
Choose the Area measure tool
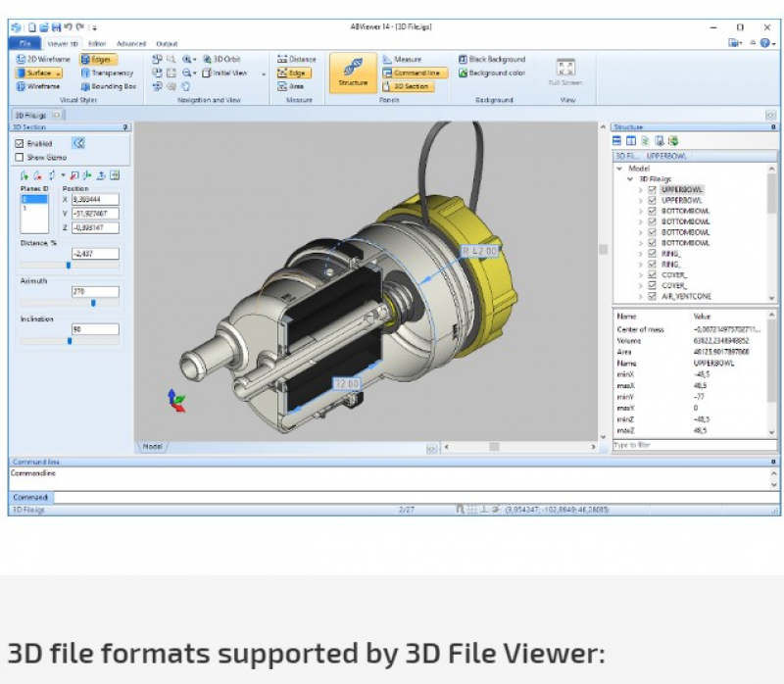click(291, 86)
